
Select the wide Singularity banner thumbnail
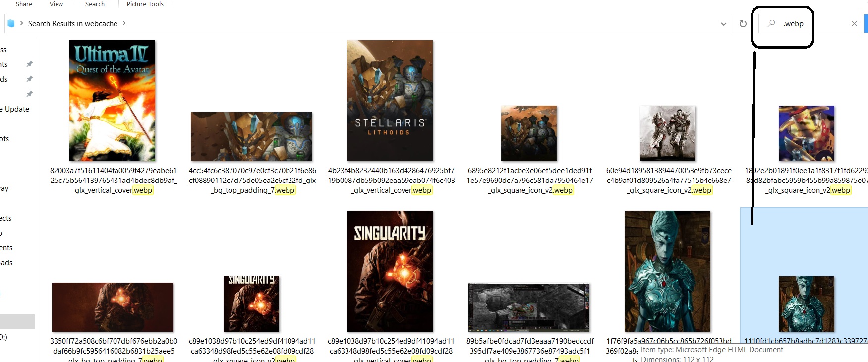pyautogui.click(x=113, y=307)
